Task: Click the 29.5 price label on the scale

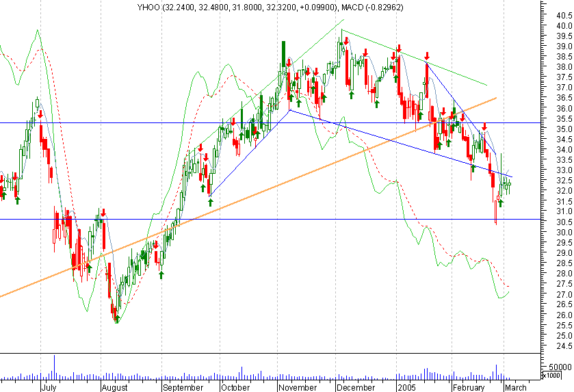Action: pos(564,242)
